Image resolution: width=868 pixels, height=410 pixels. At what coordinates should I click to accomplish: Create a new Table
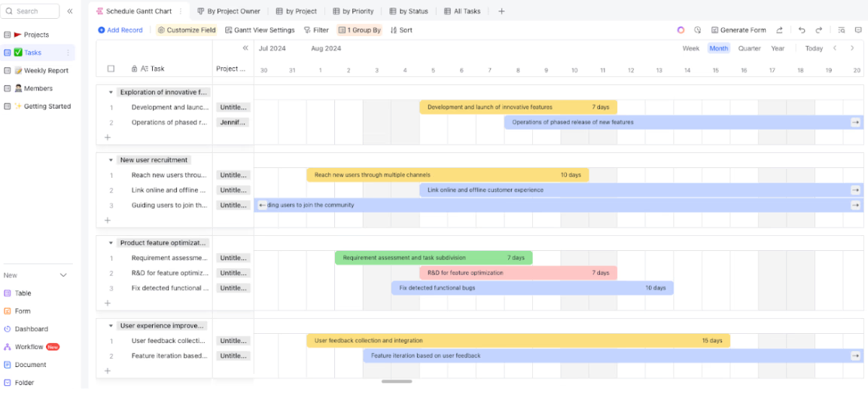click(23, 293)
